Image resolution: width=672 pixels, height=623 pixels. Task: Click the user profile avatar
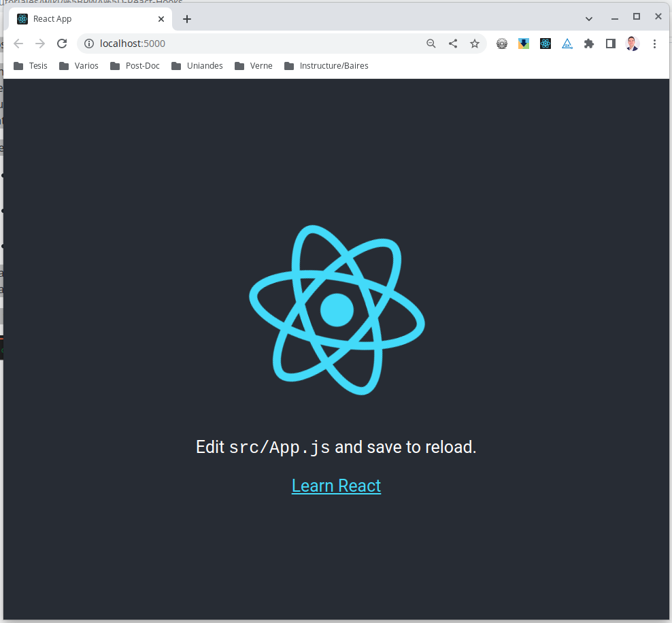point(633,44)
